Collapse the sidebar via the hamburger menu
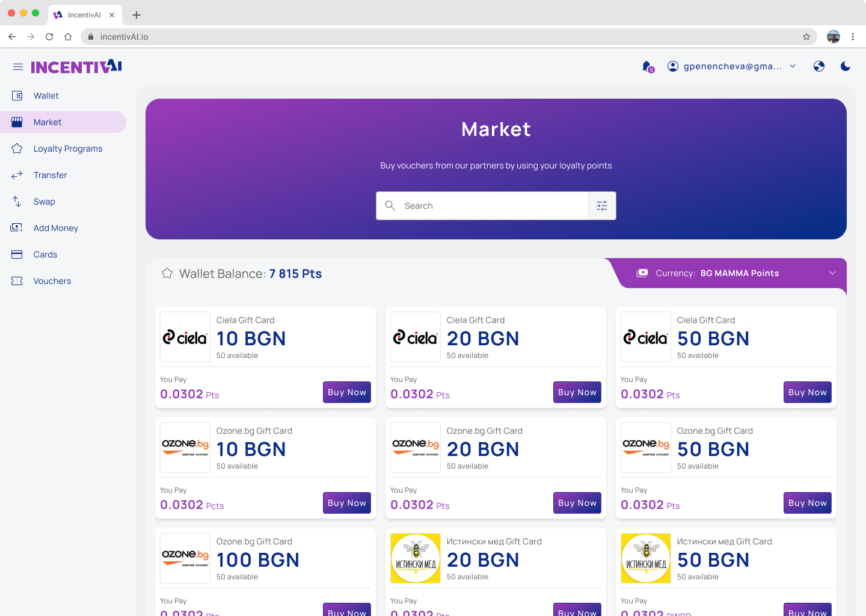The width and height of the screenshot is (866, 616). pos(17,67)
